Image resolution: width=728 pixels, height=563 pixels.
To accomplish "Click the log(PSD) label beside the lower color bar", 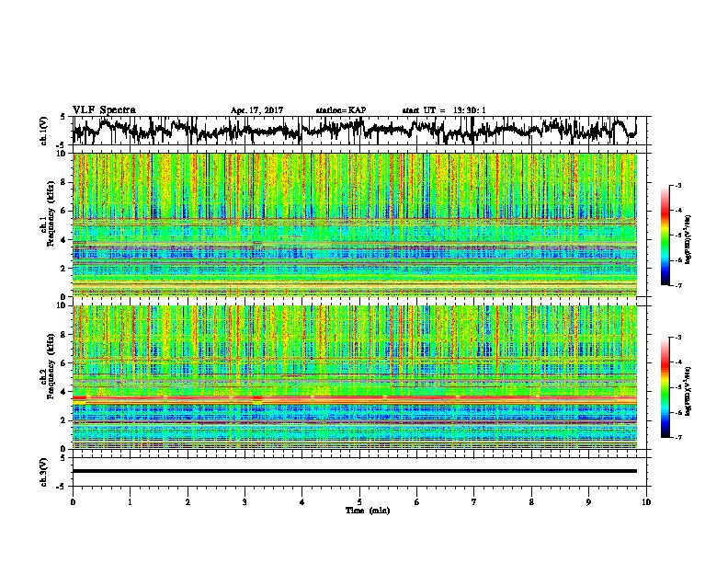I will tap(688, 392).
